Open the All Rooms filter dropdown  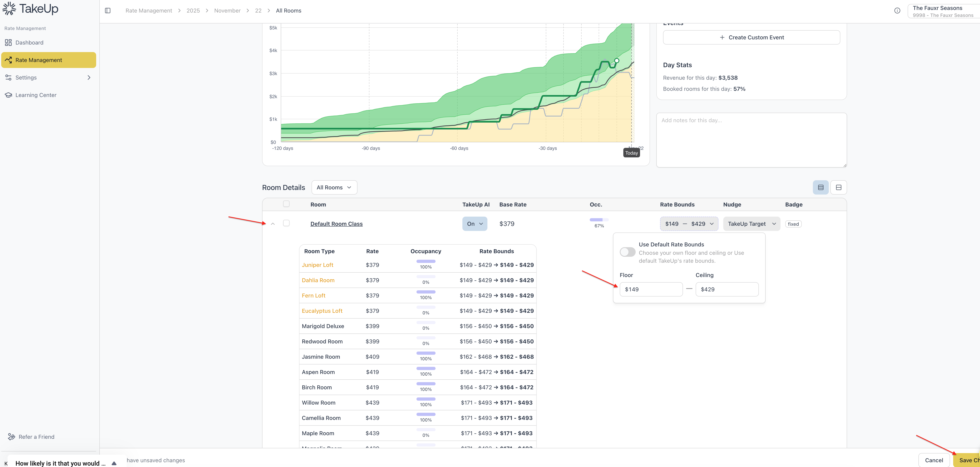(334, 187)
